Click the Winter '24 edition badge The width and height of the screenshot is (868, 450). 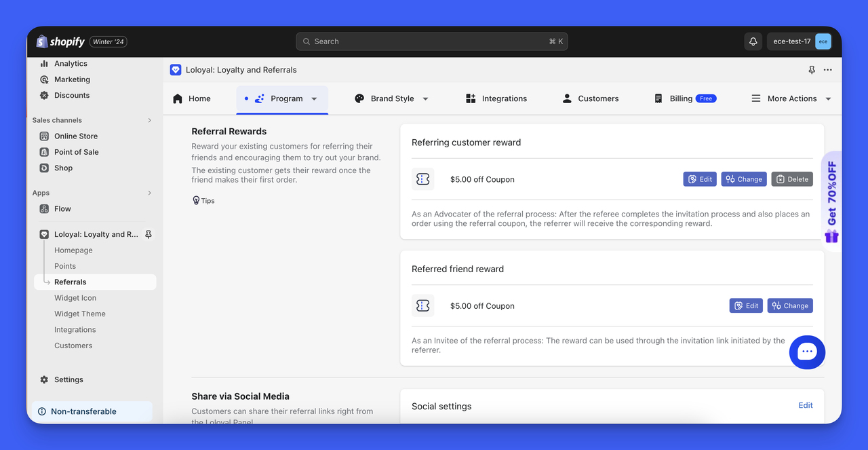[x=108, y=41]
